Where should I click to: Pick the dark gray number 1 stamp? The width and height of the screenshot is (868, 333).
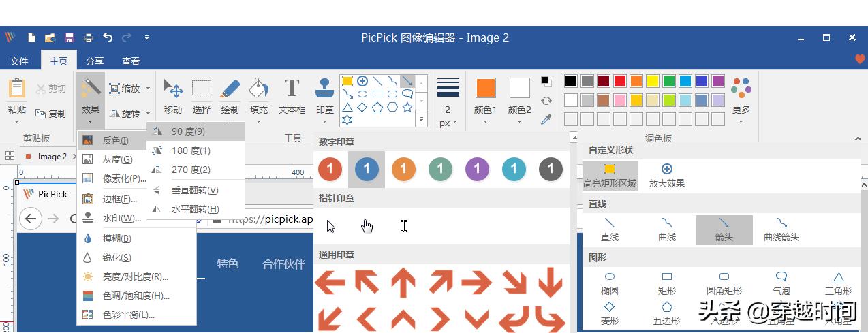click(551, 169)
